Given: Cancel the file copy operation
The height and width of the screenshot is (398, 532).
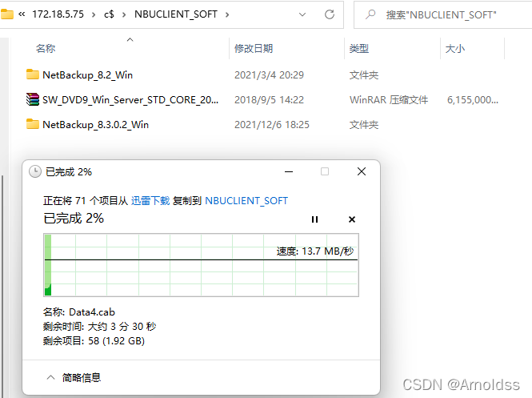Looking at the screenshot, I should coord(352,219).
